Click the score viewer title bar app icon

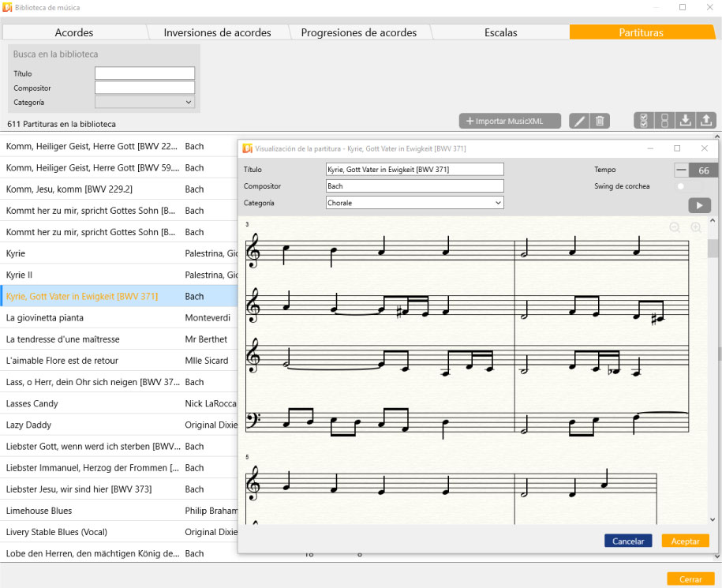point(248,148)
